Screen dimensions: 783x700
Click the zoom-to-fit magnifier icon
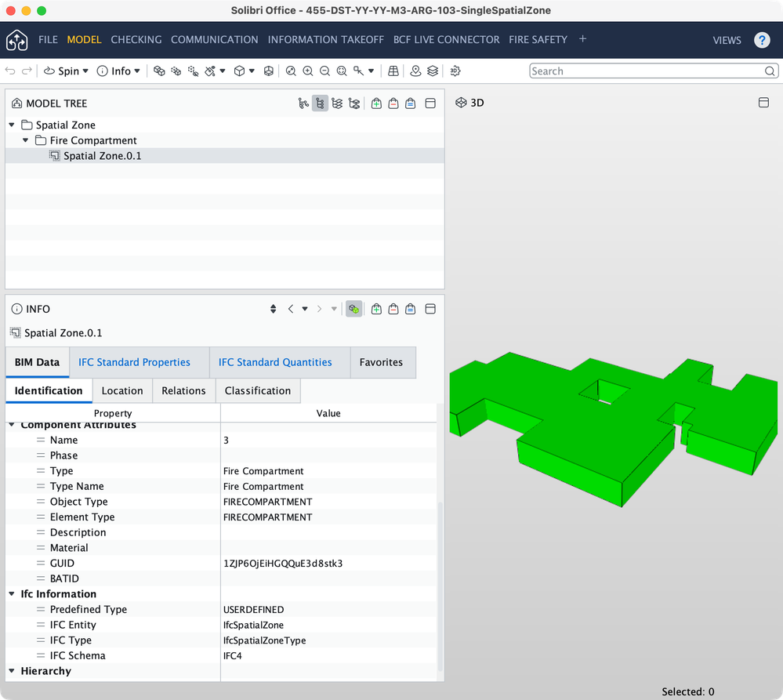[x=291, y=71]
